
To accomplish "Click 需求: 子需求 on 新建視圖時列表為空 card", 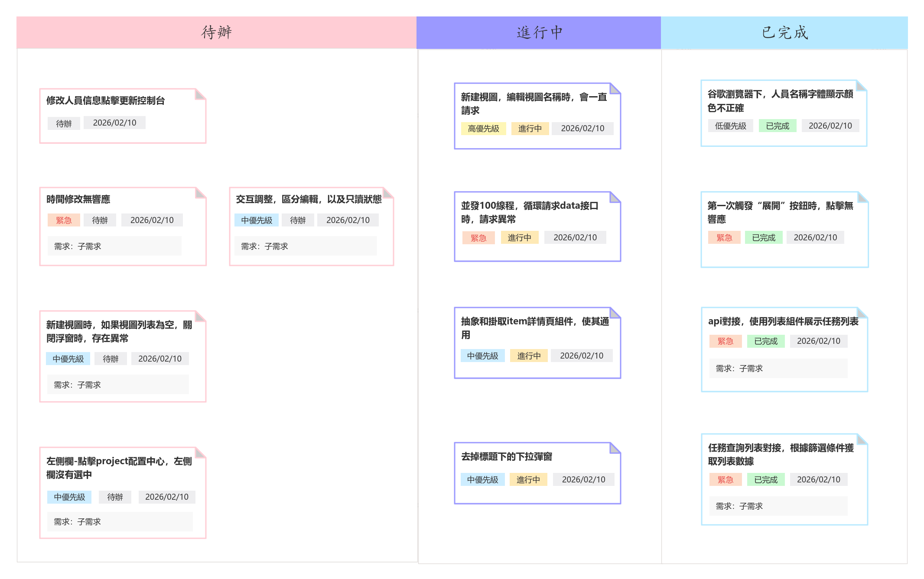I will pyautogui.click(x=117, y=385).
